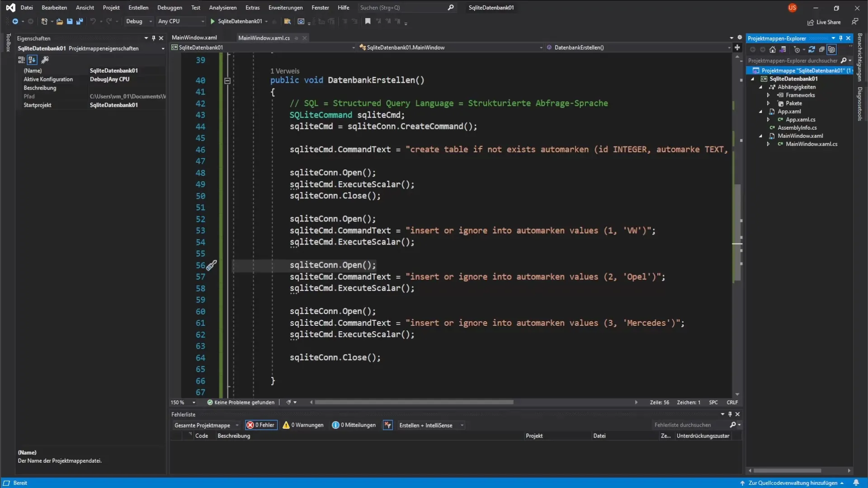This screenshot has width=868, height=488.
Task: Click the user account avatar US
Action: click(x=793, y=8)
